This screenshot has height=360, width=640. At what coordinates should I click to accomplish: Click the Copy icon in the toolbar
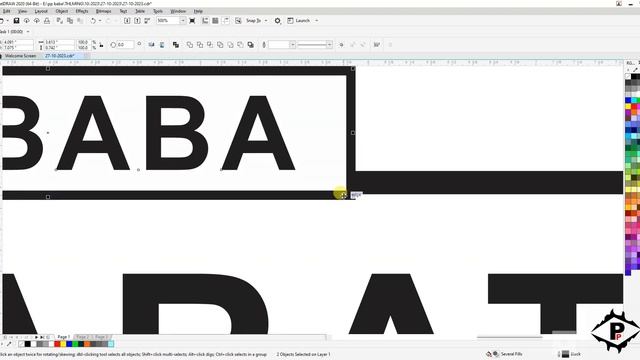pos(70,20)
